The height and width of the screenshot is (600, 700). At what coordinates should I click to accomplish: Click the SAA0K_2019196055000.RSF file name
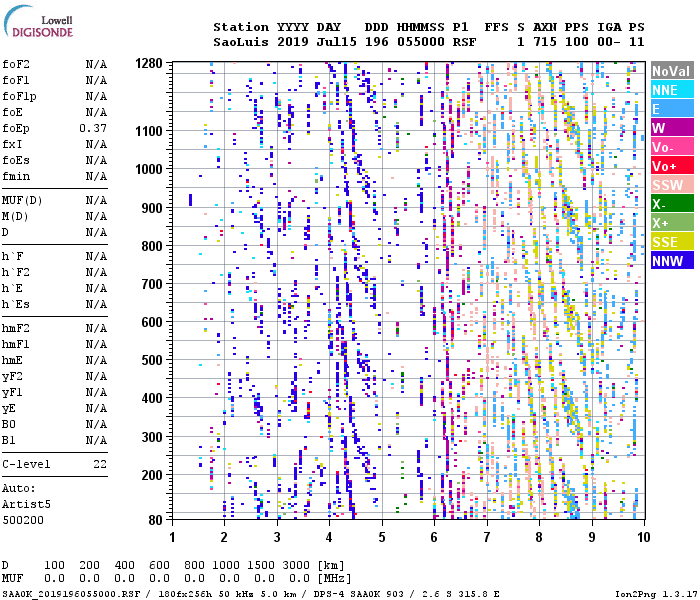(71, 594)
